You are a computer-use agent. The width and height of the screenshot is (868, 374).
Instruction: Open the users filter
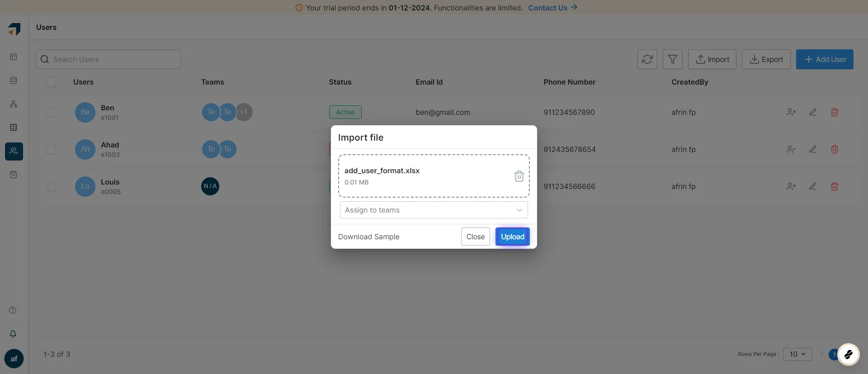pyautogui.click(x=672, y=59)
